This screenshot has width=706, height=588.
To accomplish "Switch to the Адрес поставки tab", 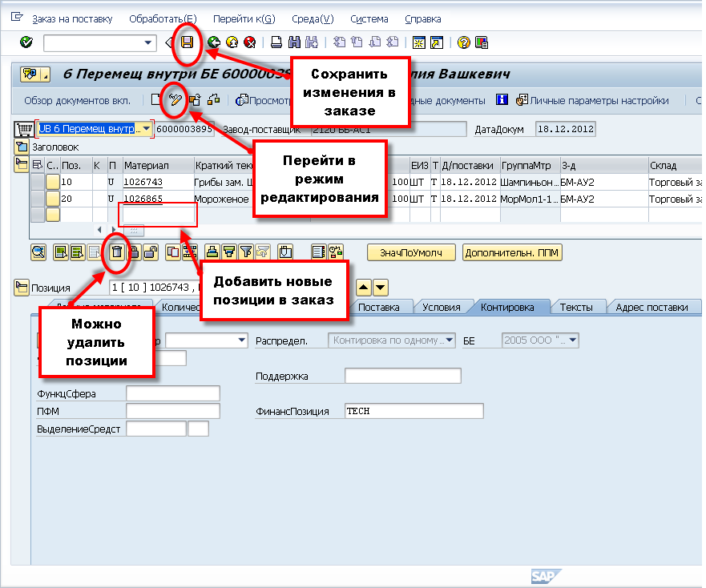I will (652, 307).
